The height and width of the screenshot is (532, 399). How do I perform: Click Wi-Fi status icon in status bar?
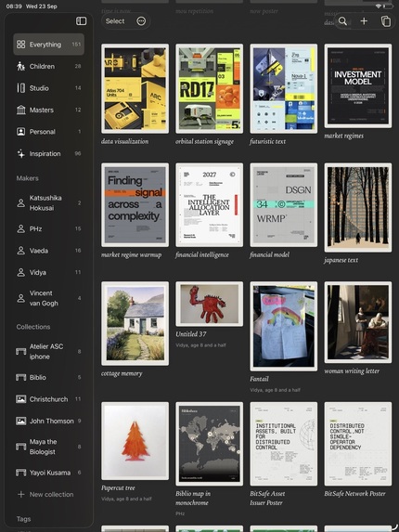(379, 6)
